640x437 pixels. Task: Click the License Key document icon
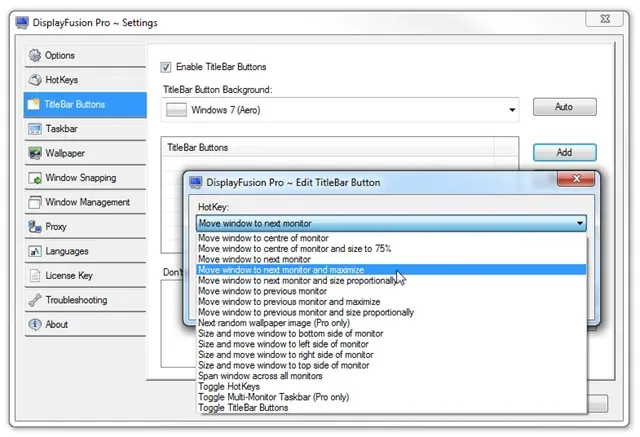click(35, 276)
